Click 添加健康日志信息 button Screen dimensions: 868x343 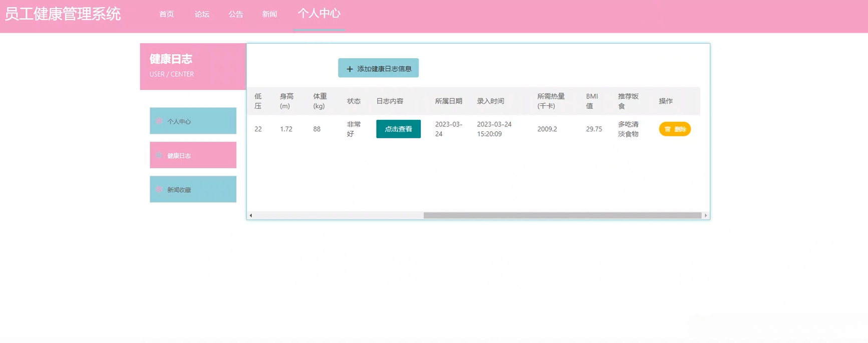coord(378,68)
